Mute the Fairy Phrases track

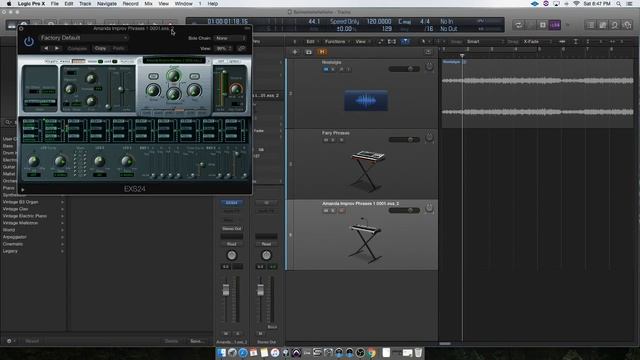point(326,140)
